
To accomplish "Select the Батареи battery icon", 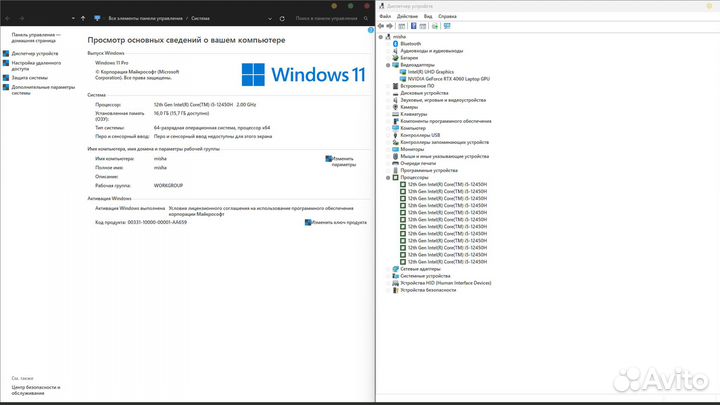I will [x=396, y=58].
